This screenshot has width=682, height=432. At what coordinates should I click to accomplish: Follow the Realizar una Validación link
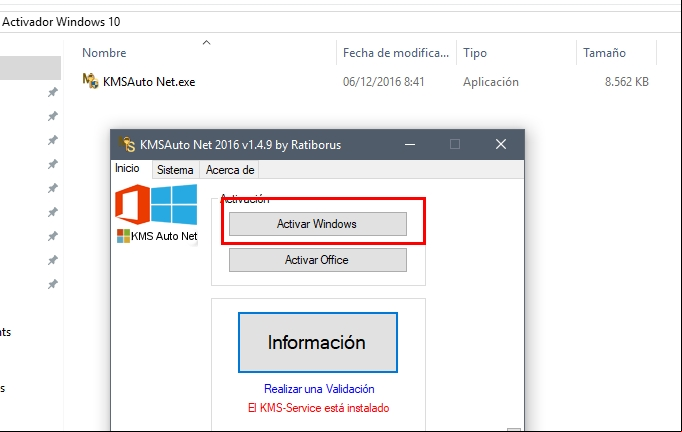319,388
